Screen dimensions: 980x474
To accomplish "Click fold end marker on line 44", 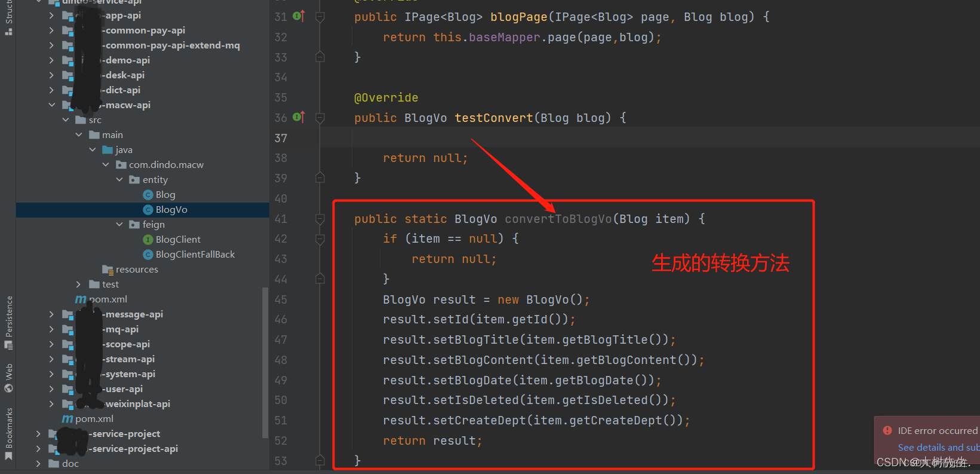I will (320, 279).
